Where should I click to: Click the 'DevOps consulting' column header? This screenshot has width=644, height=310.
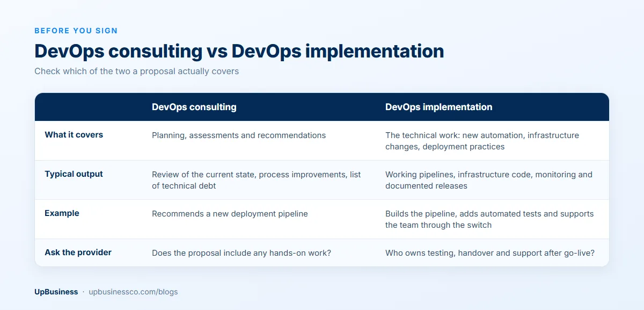pos(194,107)
